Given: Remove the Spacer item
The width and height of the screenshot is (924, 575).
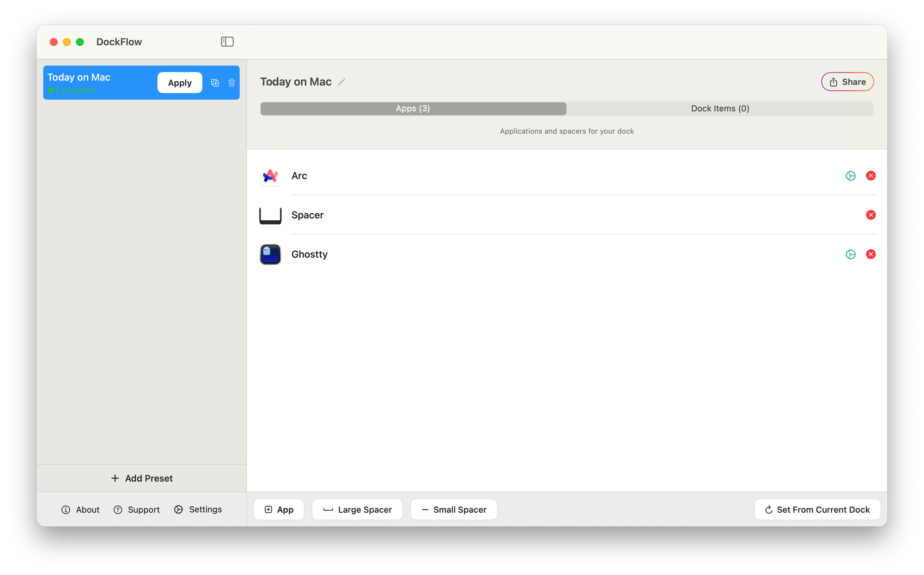Looking at the screenshot, I should click(x=870, y=215).
